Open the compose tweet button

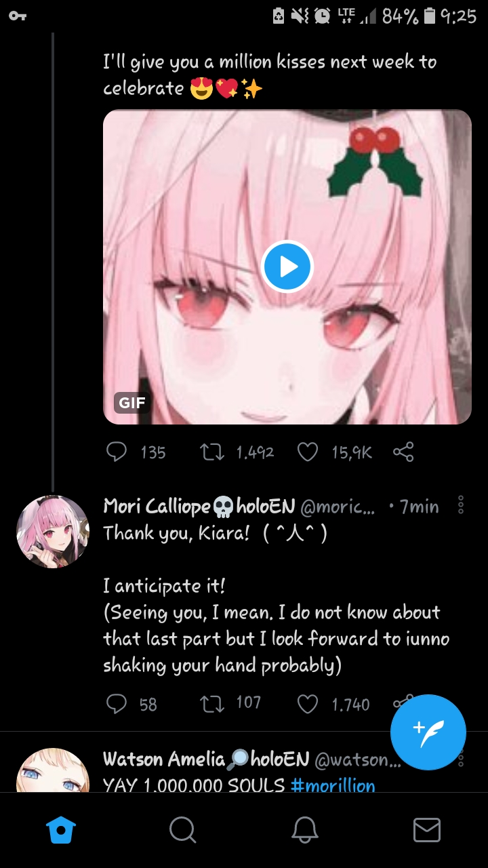[428, 733]
